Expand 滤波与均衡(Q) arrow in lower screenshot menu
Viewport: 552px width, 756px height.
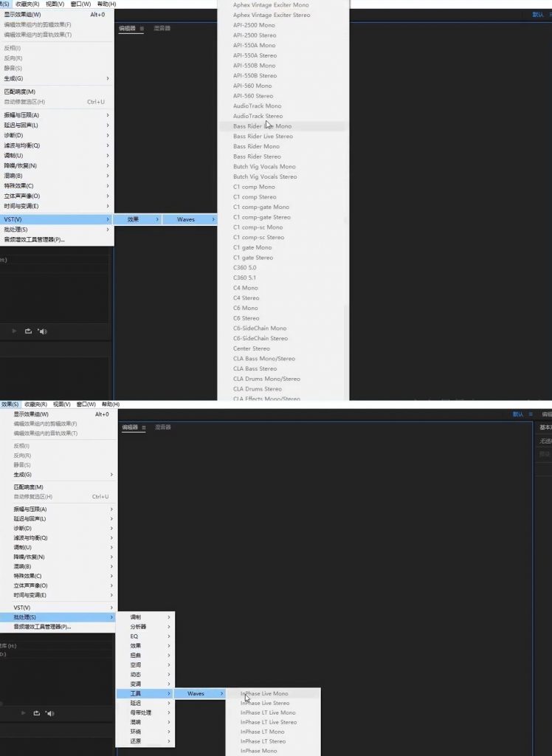tap(111, 538)
